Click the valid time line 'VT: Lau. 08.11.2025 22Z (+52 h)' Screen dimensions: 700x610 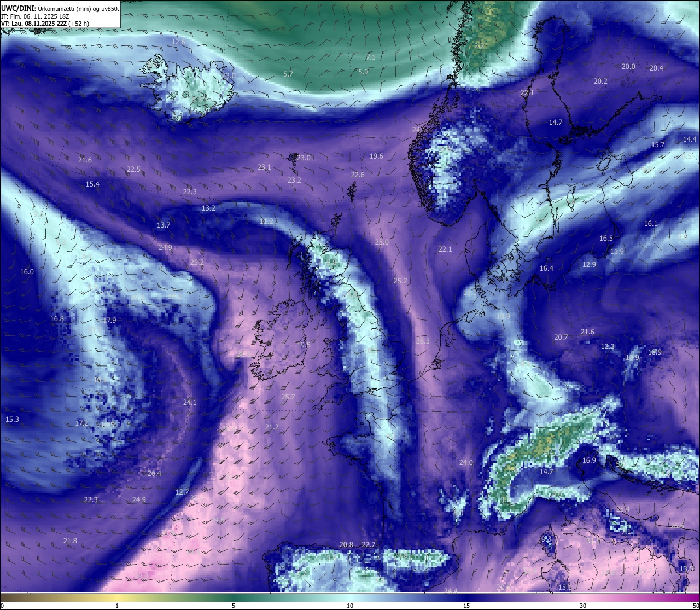click(x=45, y=24)
